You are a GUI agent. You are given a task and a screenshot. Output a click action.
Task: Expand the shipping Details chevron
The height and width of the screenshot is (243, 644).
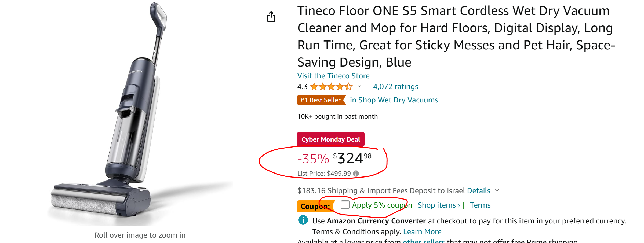[x=497, y=190]
